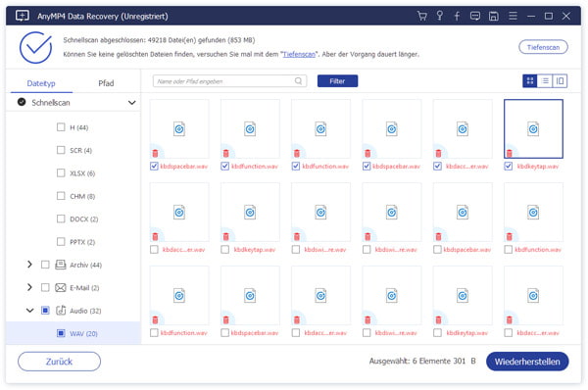The image size is (588, 390).
Task: Switch to list view
Action: (545, 81)
